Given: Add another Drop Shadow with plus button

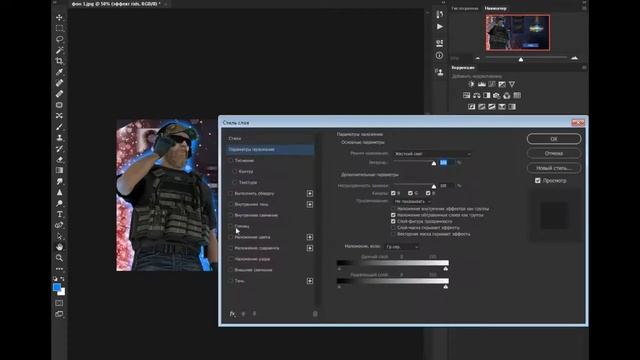Looking at the screenshot, I should coord(310,281).
